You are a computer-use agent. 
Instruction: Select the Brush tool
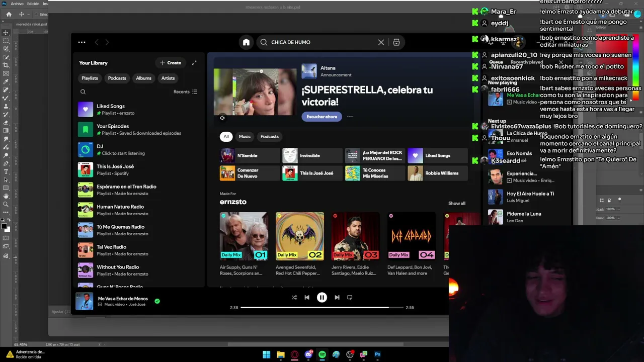(6, 98)
